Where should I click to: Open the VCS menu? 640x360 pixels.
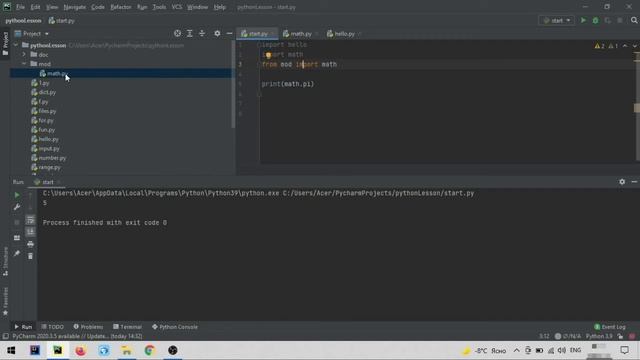(x=177, y=7)
